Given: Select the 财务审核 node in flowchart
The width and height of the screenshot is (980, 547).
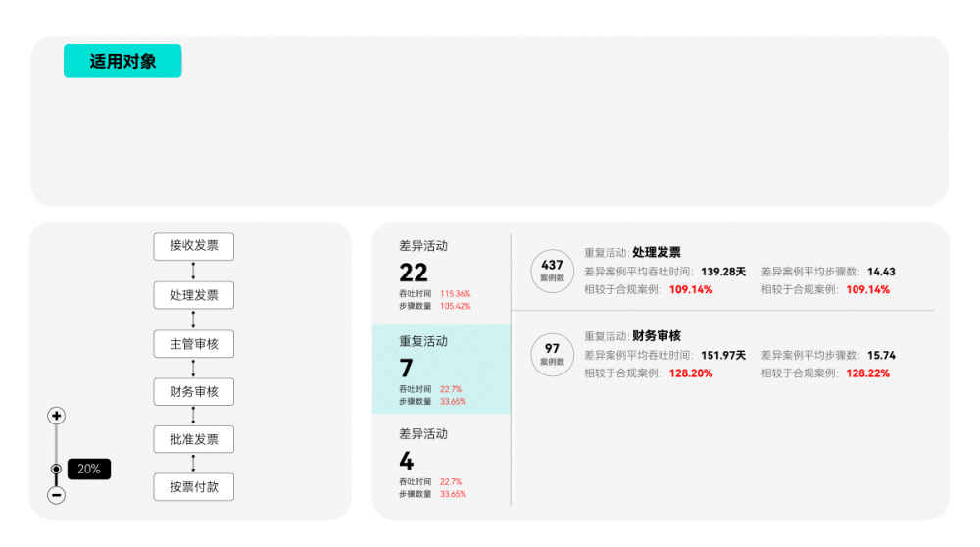Looking at the screenshot, I should pos(194,392).
